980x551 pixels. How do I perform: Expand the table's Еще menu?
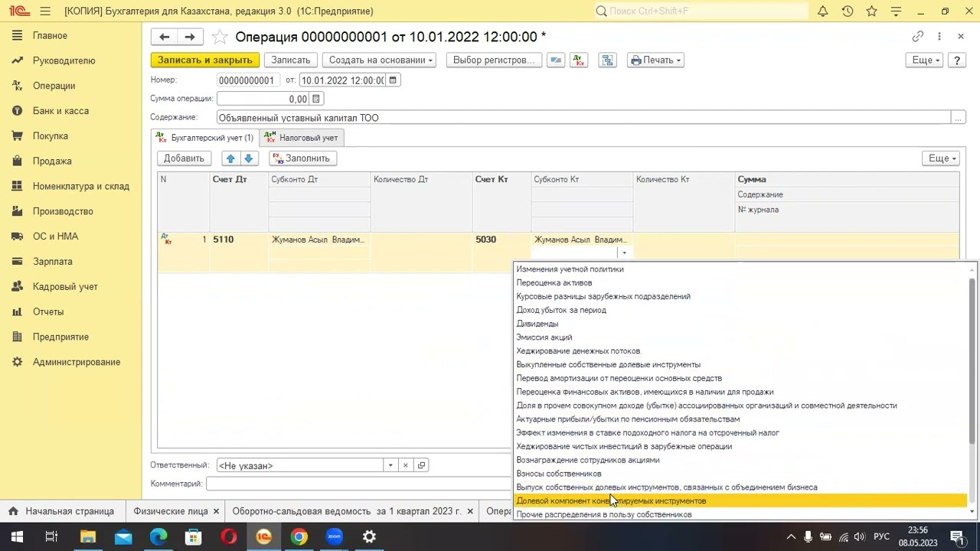(x=942, y=158)
